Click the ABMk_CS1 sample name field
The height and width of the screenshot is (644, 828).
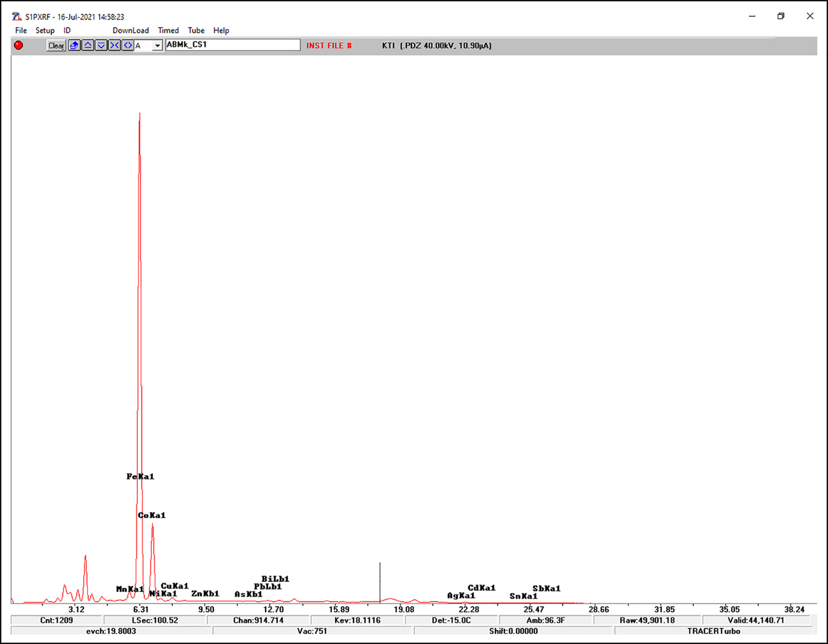pos(233,45)
